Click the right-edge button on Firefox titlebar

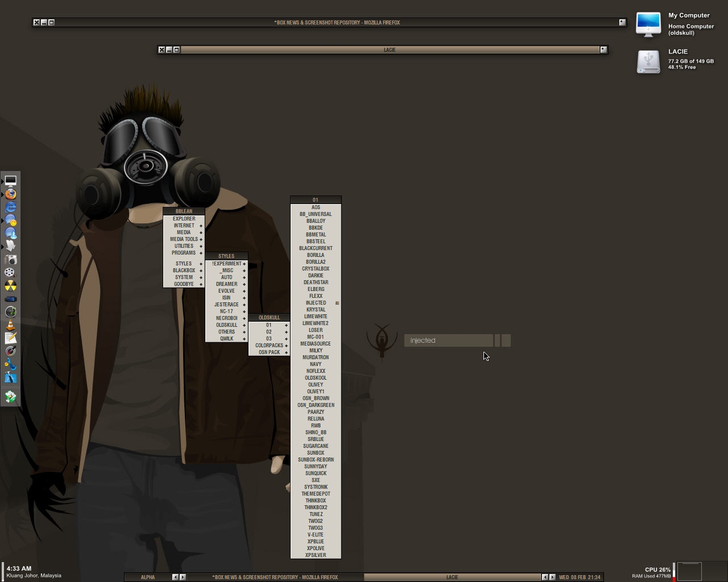point(622,23)
